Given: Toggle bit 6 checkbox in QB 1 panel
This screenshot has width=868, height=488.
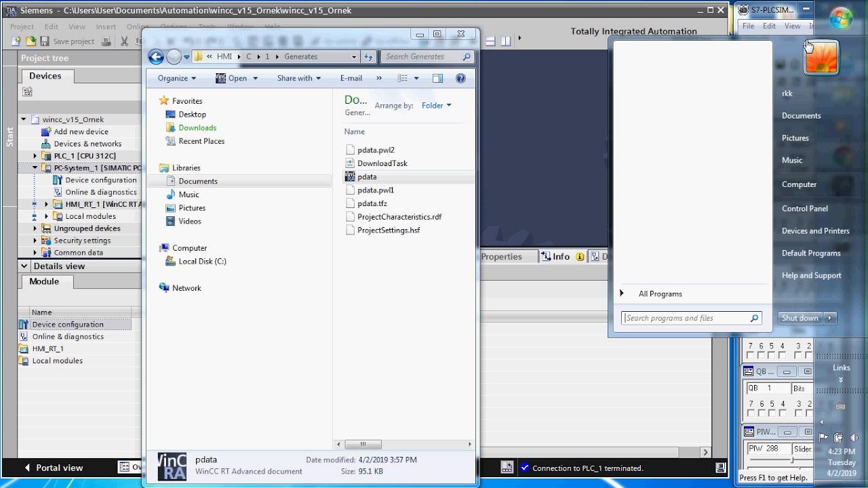Looking at the screenshot, I should coord(762,412).
